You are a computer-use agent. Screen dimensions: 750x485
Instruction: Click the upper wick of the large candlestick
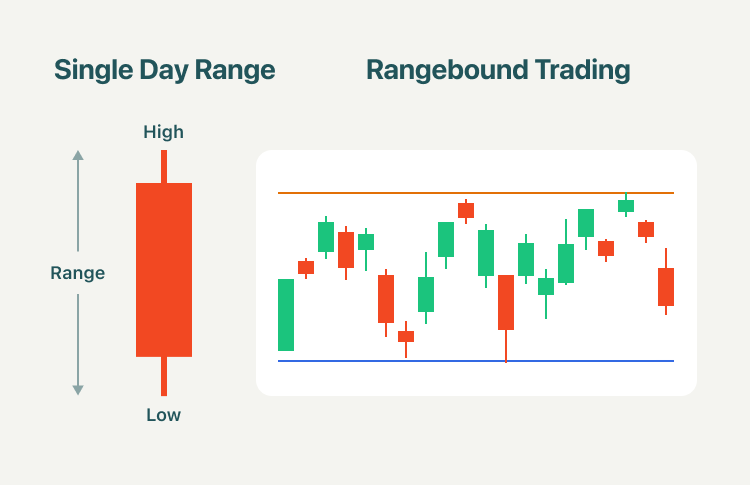164,166
